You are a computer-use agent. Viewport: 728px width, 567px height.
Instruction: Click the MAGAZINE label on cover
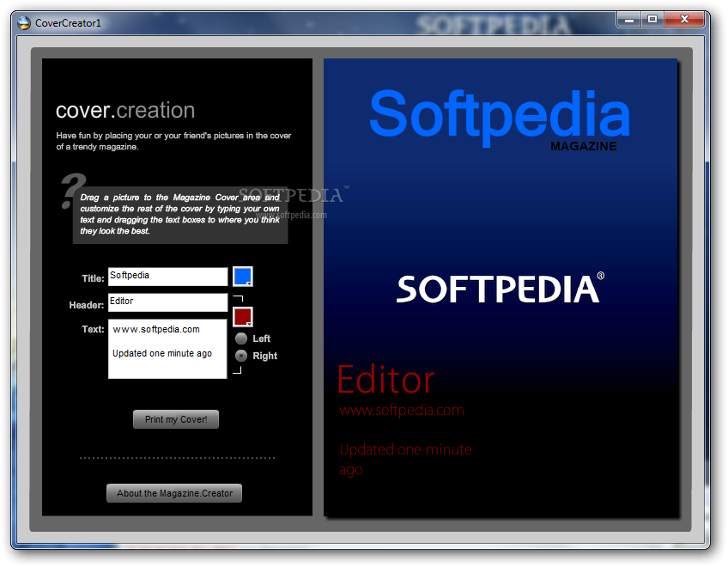pos(584,146)
